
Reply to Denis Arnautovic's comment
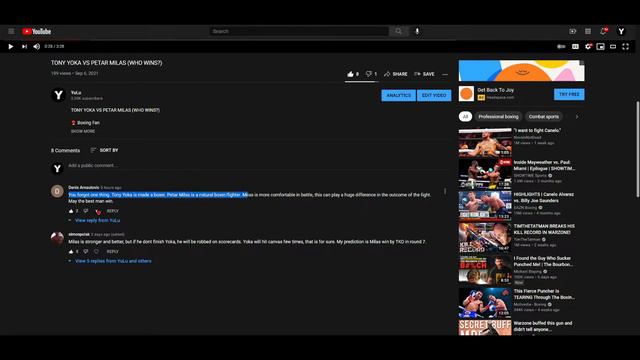point(113,211)
